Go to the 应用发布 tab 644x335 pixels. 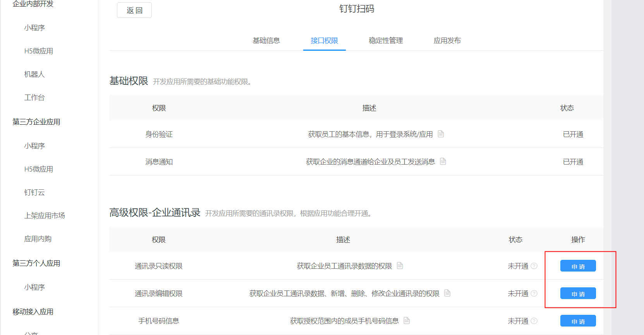coord(447,41)
